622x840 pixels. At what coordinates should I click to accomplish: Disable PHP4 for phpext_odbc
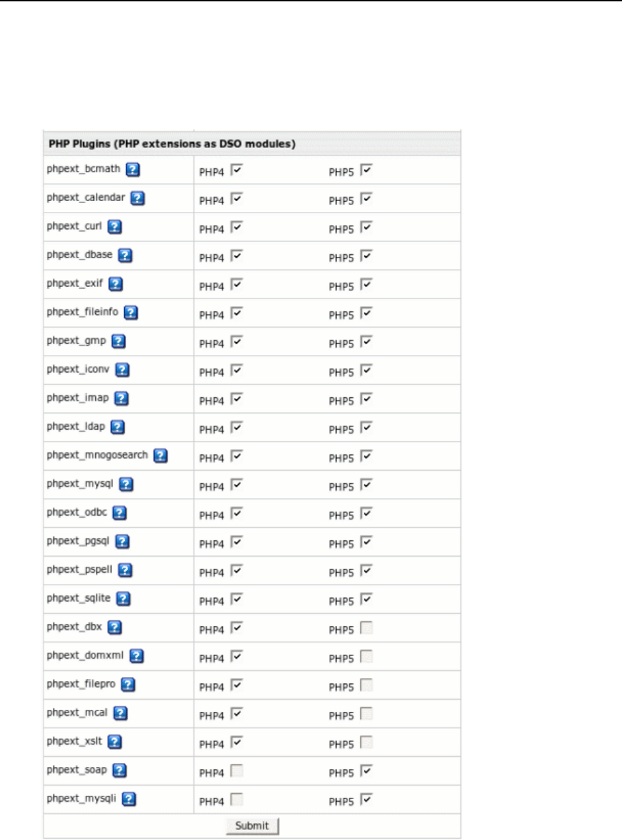(236, 513)
